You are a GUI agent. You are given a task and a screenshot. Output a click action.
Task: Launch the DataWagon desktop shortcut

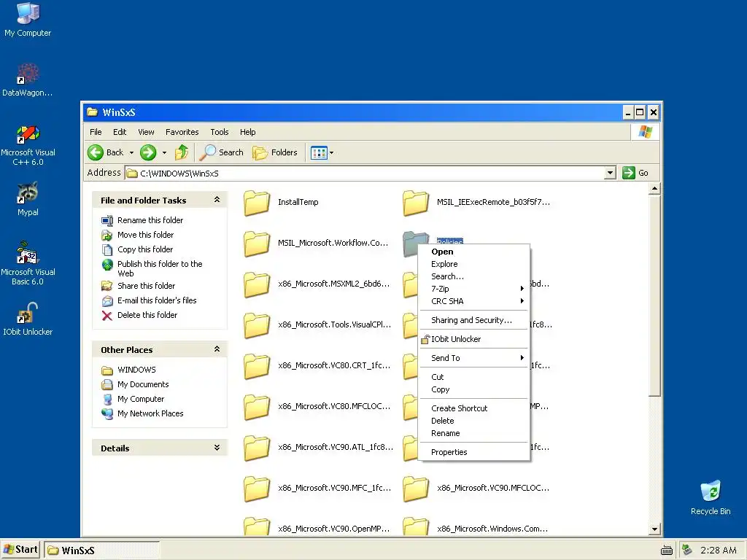tap(28, 79)
